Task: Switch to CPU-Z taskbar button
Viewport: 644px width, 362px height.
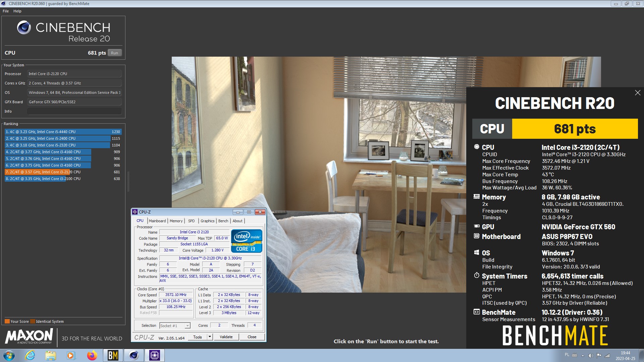Action: coord(155,355)
